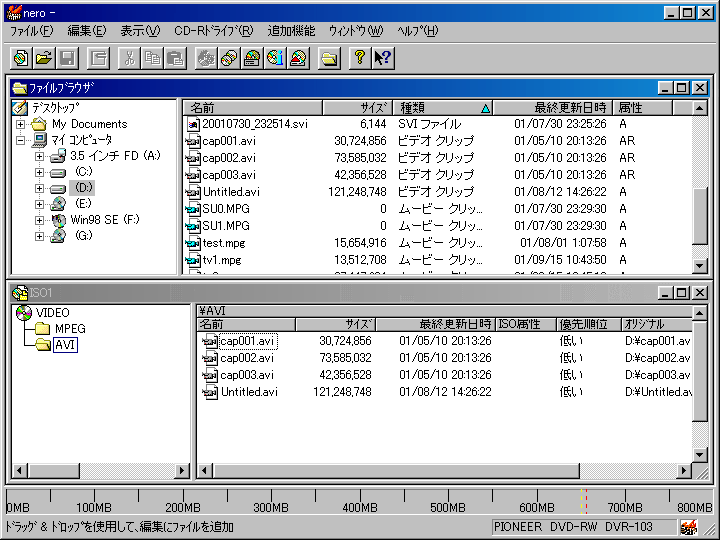Click PIONEER DVD-RW DVR-103 status field

click(x=584, y=527)
